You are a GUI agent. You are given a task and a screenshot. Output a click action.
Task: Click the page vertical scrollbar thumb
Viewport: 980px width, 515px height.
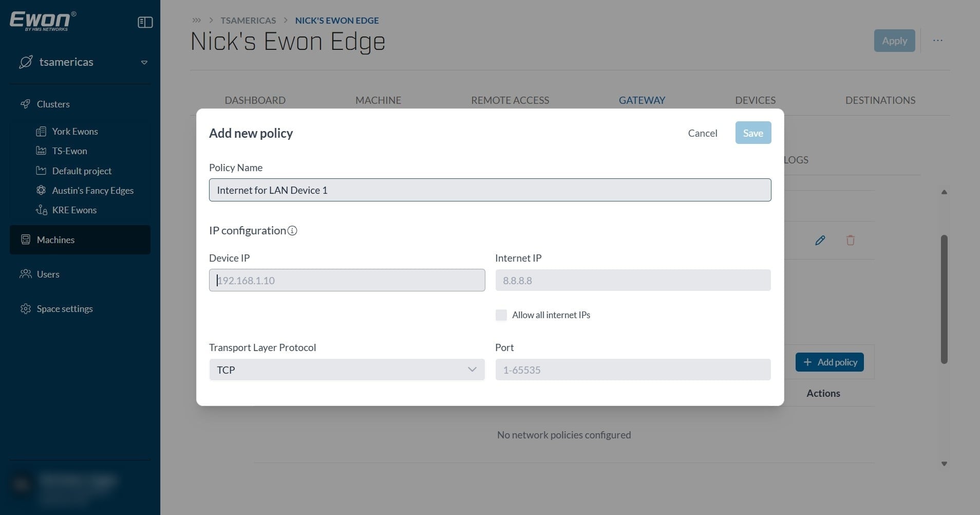[944, 300]
